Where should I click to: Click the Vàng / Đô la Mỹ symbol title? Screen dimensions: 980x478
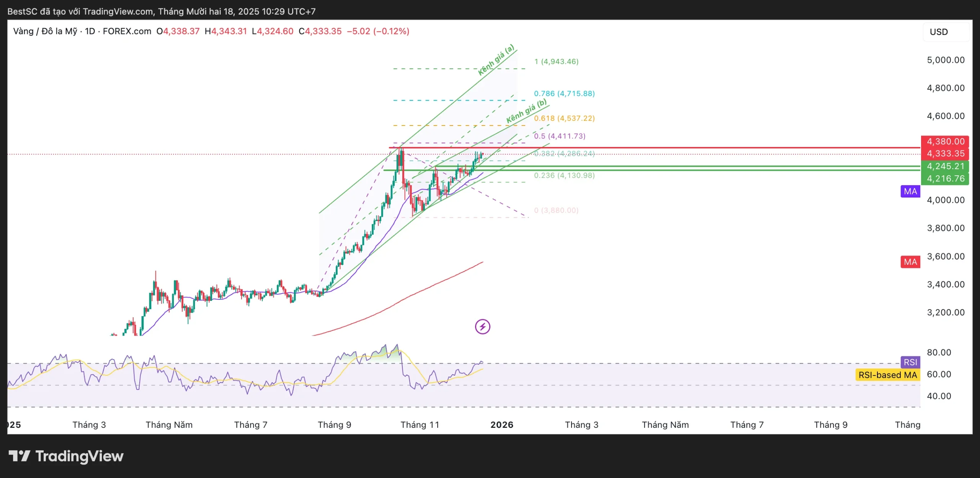(45, 31)
